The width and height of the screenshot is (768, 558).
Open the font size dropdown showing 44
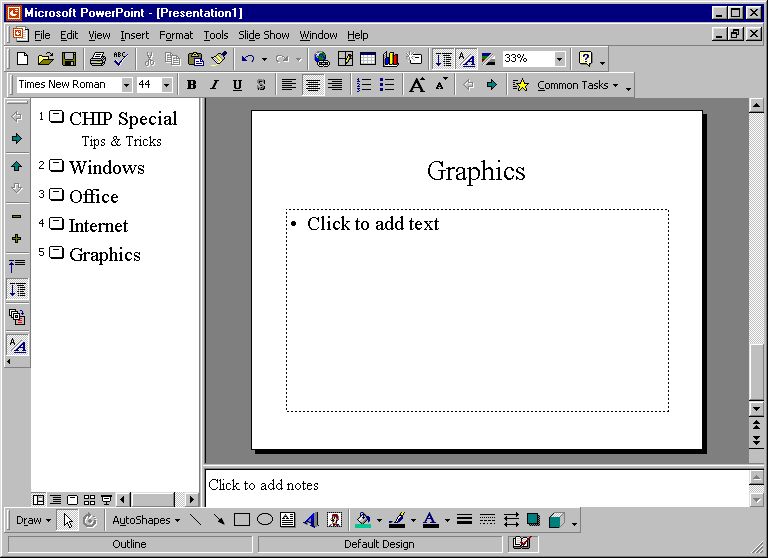[x=167, y=85]
